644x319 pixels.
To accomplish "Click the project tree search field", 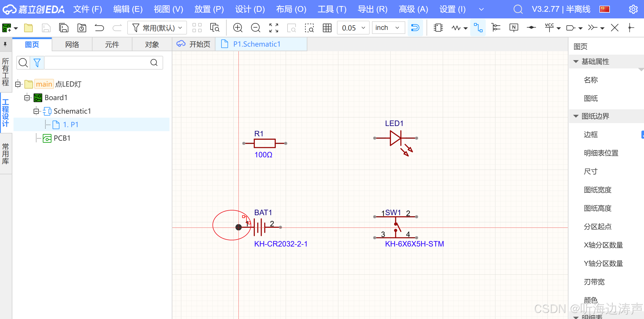I will coord(97,63).
